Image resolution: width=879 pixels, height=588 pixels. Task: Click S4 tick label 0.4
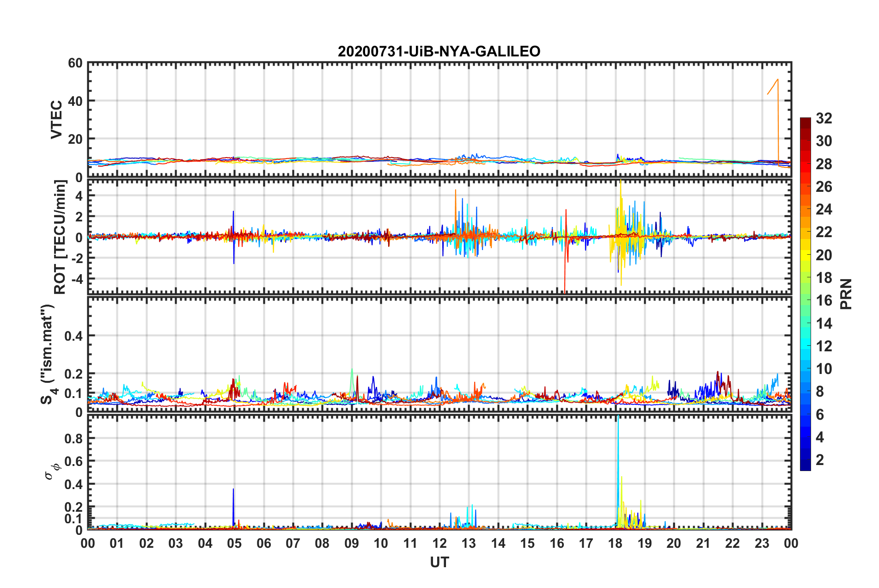[x=73, y=336]
